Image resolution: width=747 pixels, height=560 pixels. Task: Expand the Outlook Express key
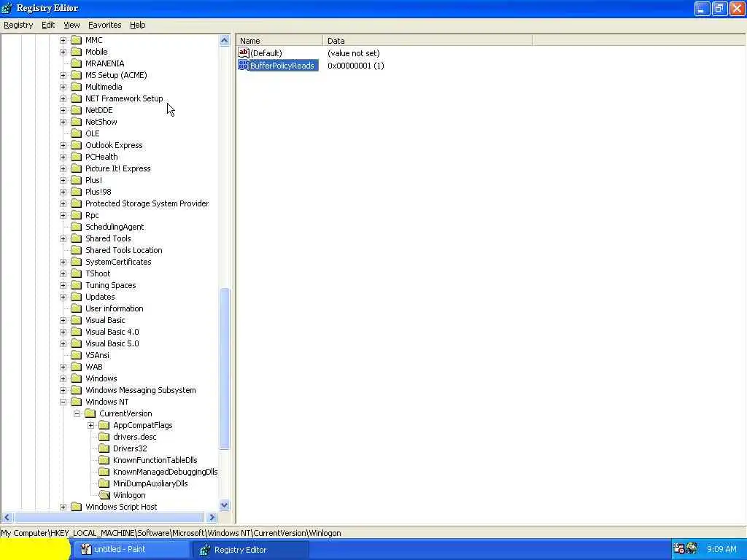tap(63, 145)
